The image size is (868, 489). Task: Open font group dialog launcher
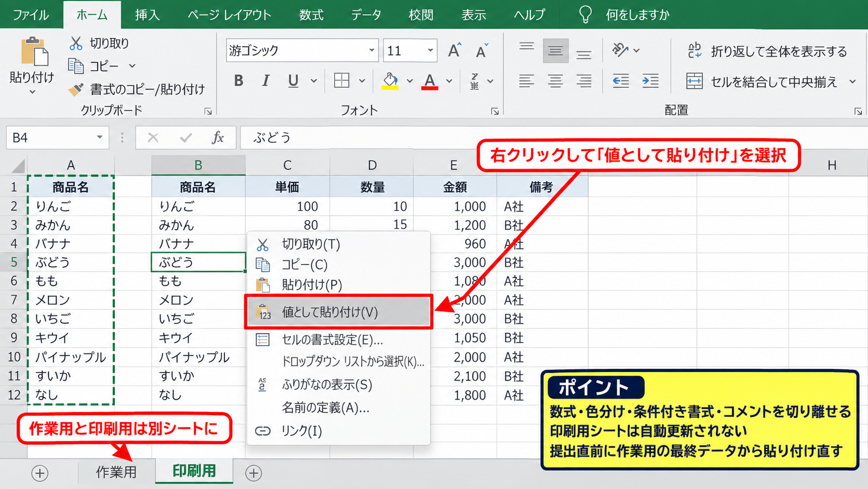pos(495,111)
